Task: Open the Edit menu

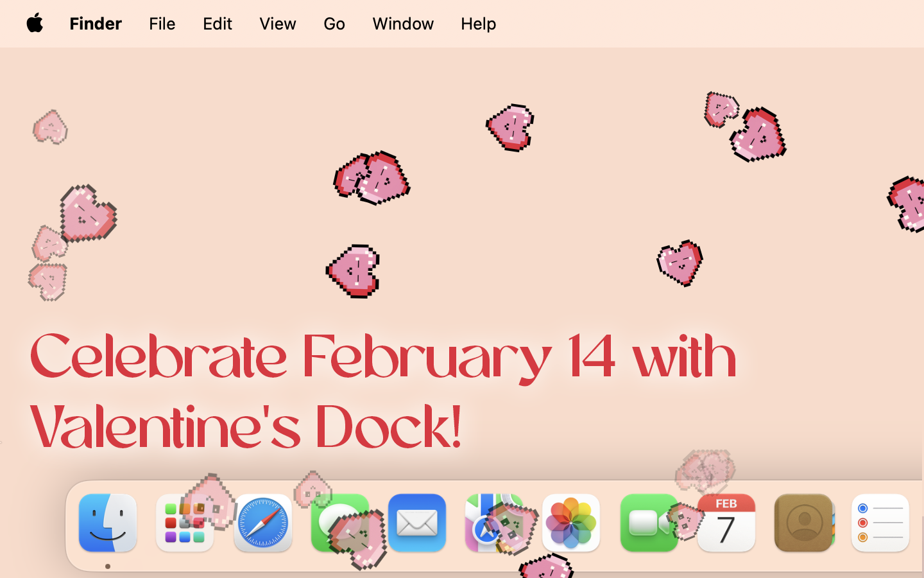Action: (217, 24)
